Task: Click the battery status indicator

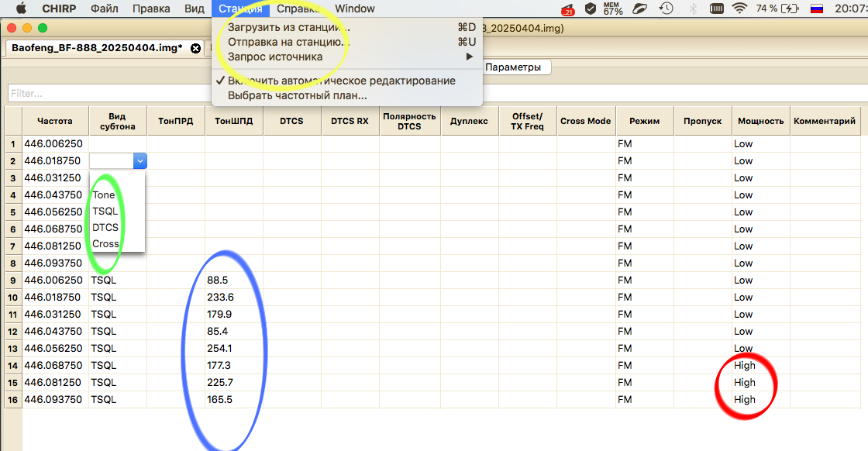Action: click(x=777, y=9)
